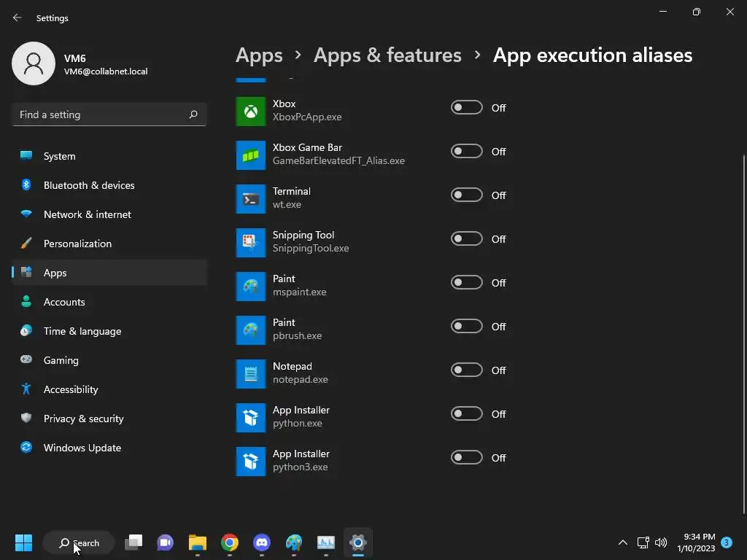Click the App Installer python3.exe icon
This screenshot has width=747, height=560.
251,462
